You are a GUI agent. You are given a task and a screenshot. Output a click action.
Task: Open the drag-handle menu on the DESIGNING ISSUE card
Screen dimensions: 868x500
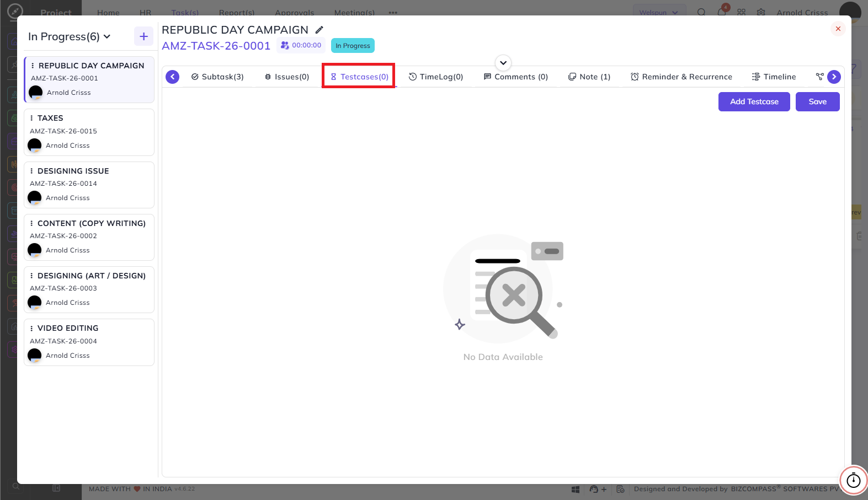31,171
